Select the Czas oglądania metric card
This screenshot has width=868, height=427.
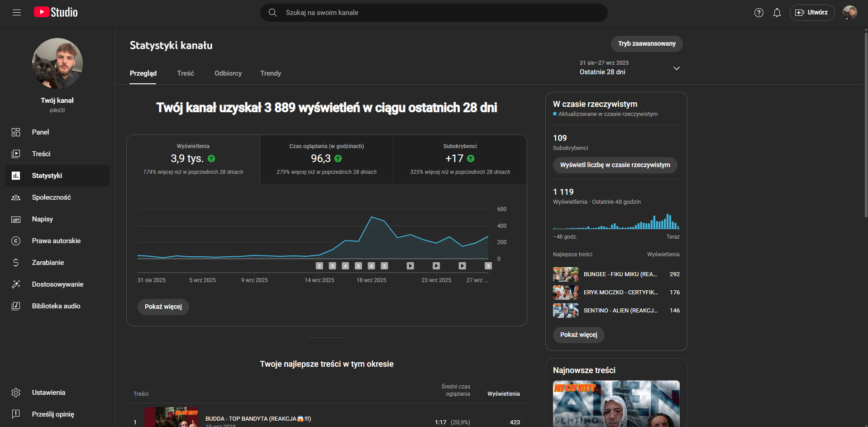point(326,159)
